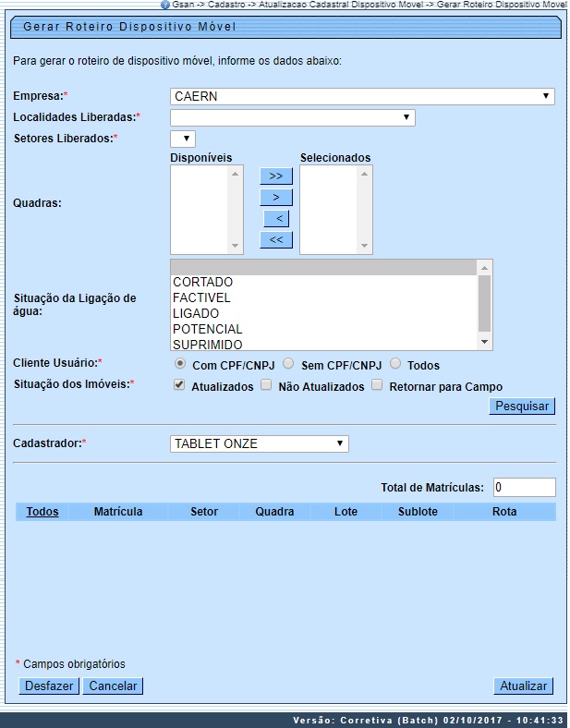Choose the Todos radio option for Cliente Usuário
This screenshot has width=570, height=728.
[x=396, y=364]
